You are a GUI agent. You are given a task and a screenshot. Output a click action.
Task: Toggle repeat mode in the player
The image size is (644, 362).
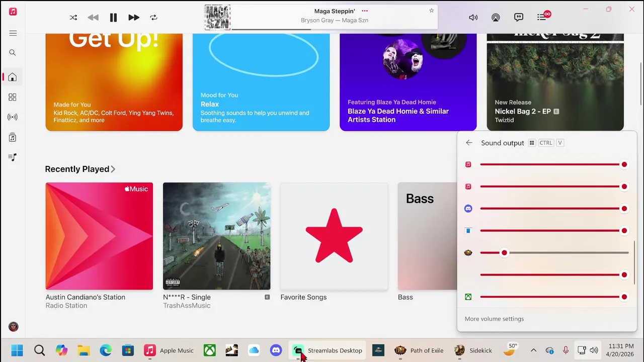tap(153, 18)
